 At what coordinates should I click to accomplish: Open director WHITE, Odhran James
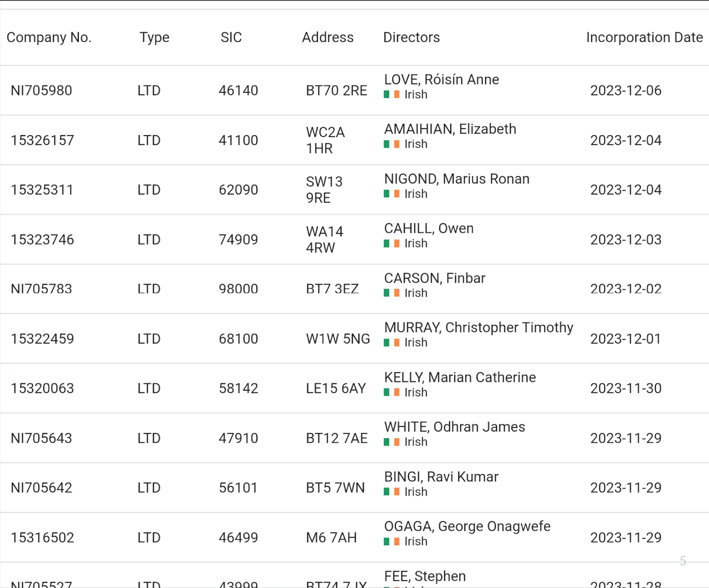[x=455, y=427]
